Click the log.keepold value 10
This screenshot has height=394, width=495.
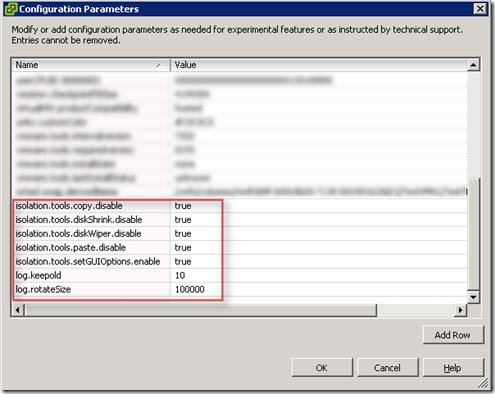tap(180, 276)
